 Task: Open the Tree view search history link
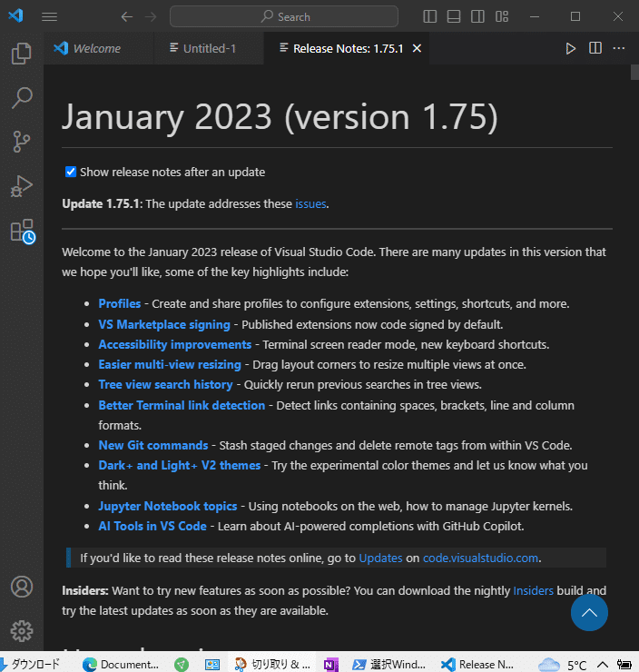(x=165, y=384)
